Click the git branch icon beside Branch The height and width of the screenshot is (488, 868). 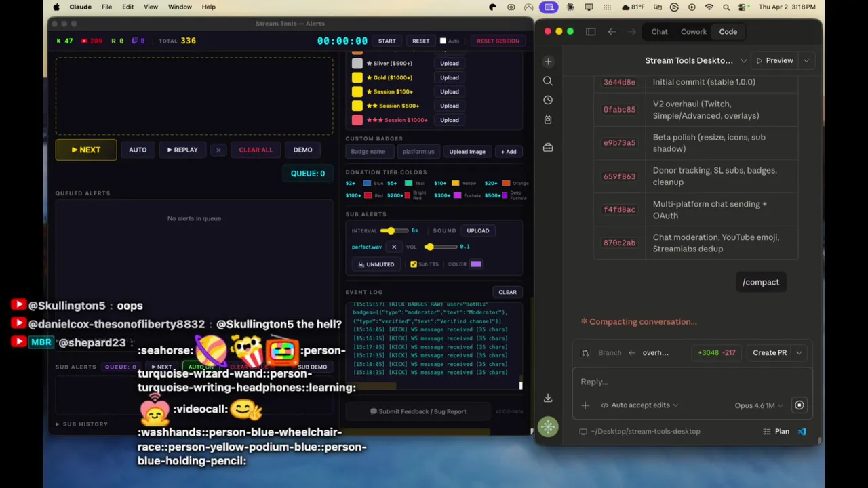point(585,353)
